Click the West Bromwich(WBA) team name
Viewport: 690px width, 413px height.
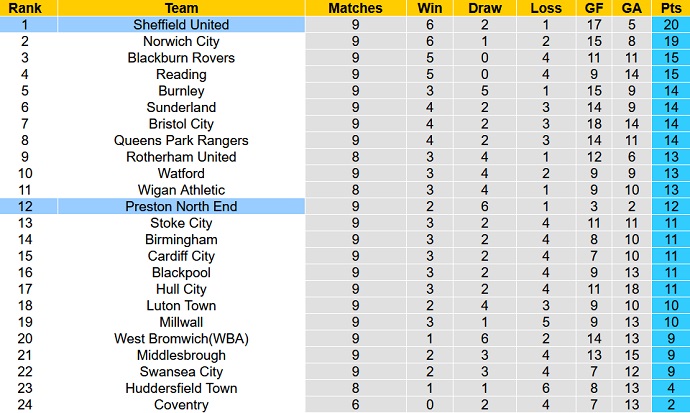coord(181,338)
